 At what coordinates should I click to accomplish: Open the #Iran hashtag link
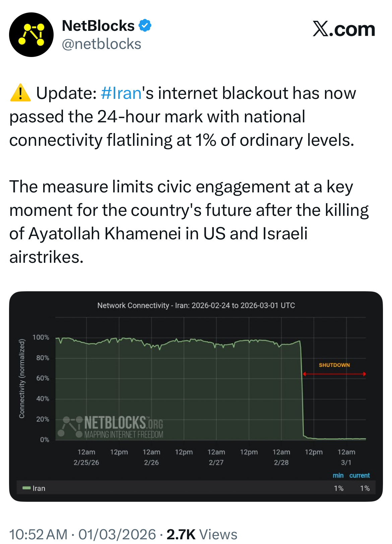(121, 93)
